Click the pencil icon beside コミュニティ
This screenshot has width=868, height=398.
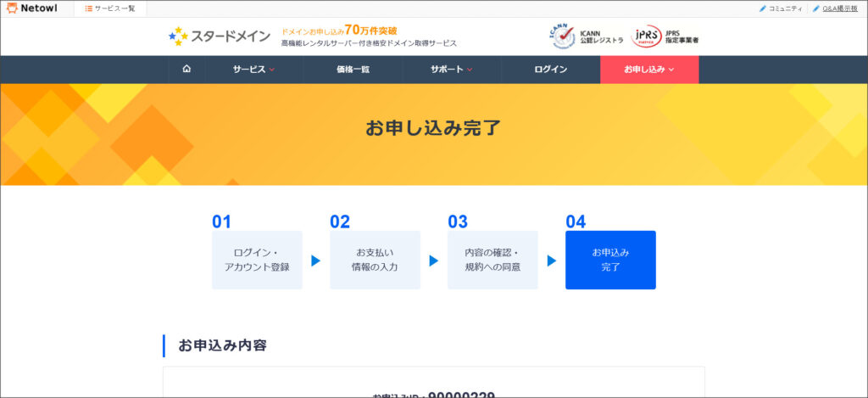coord(762,8)
